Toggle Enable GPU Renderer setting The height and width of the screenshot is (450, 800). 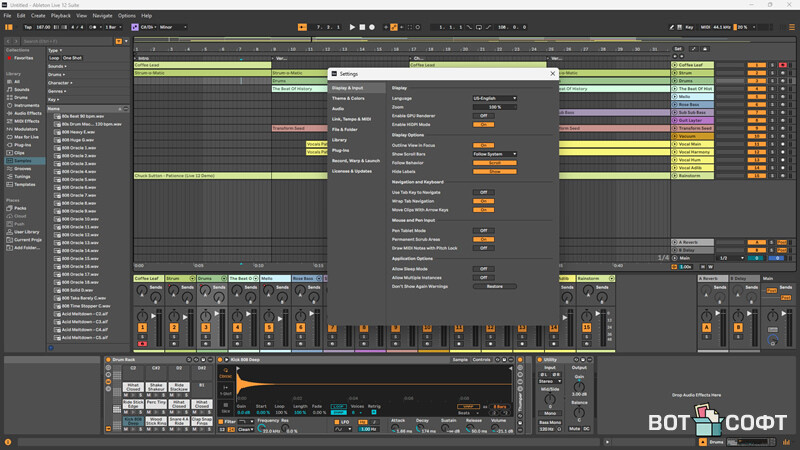coord(485,115)
